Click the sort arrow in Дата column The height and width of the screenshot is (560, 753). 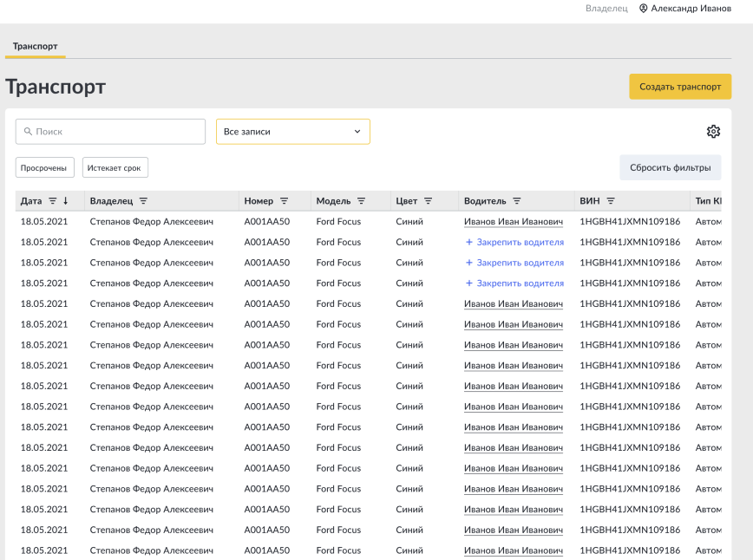coord(66,201)
